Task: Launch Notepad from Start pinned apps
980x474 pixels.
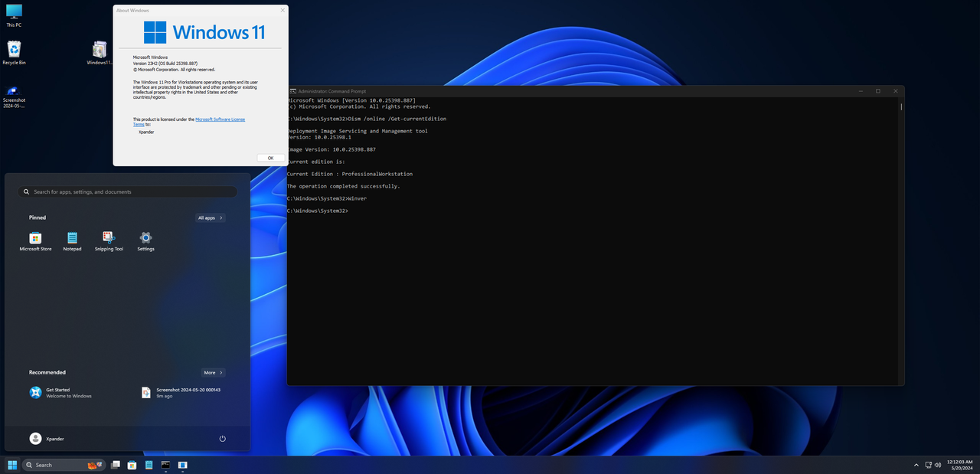Action: tap(72, 241)
